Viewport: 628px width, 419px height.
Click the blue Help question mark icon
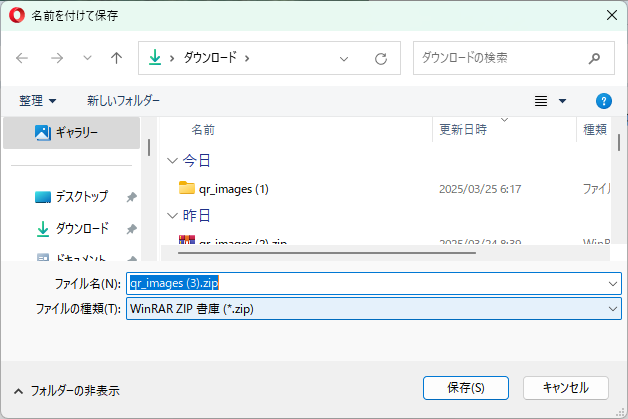[603, 101]
